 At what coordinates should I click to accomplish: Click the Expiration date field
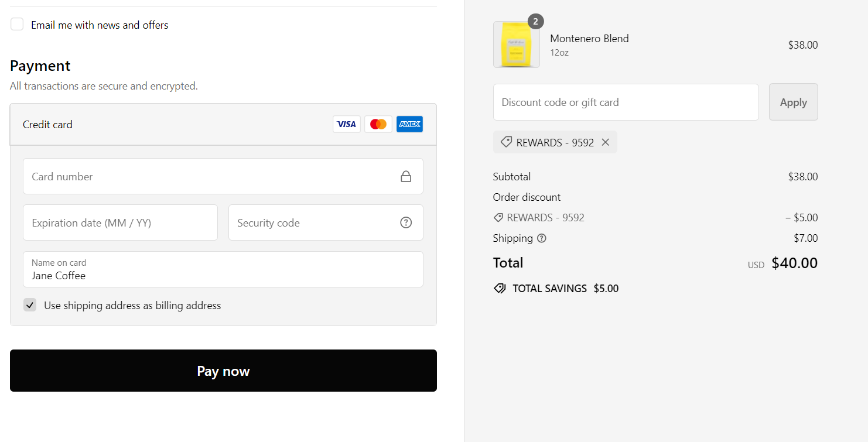click(x=120, y=222)
